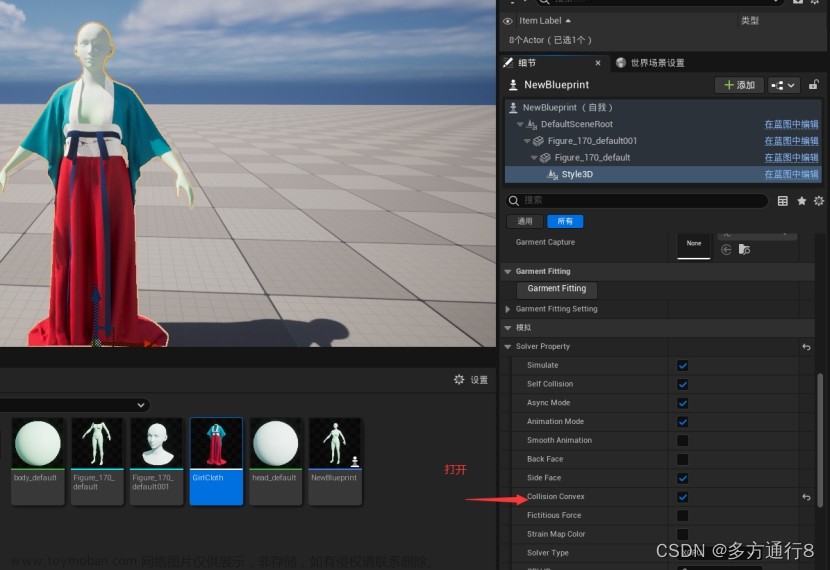Enable the Fictitious Force checkbox
The width and height of the screenshot is (830, 570).
(x=683, y=516)
